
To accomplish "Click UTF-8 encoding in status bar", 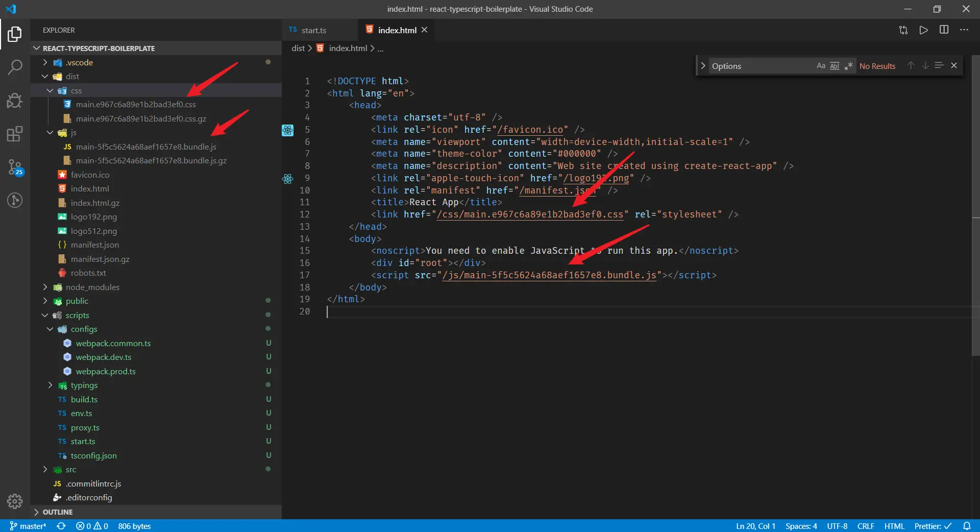I will tap(837, 526).
